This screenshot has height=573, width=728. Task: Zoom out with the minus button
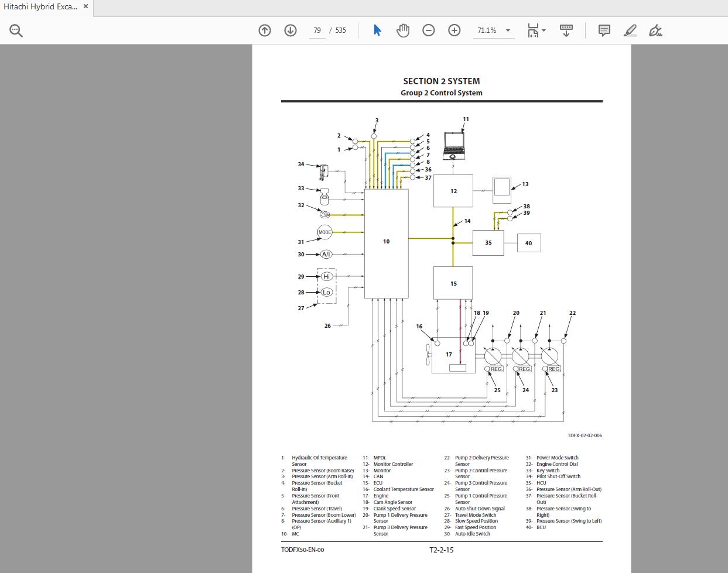tap(429, 30)
